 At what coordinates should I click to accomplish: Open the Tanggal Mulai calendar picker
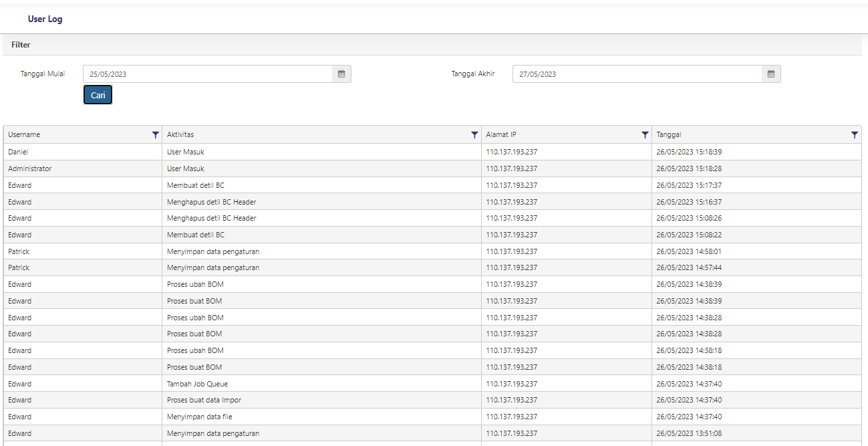(x=341, y=74)
